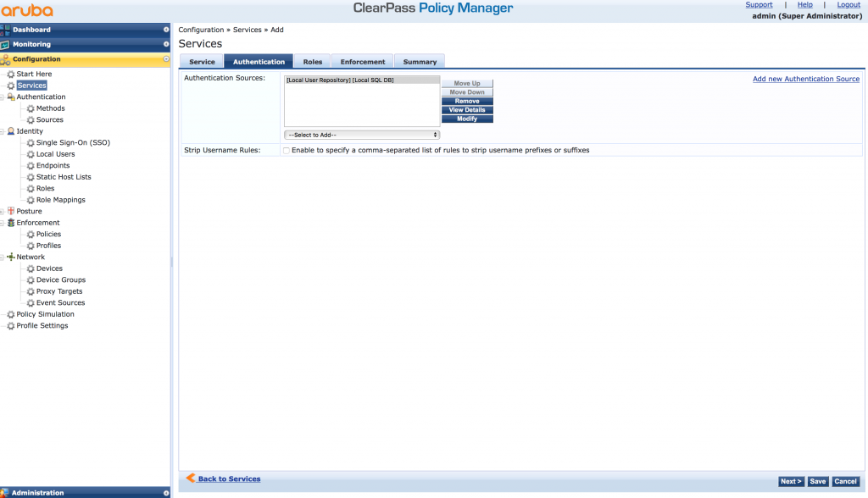Click the aruba logo
868x498 pixels.
click(27, 10)
